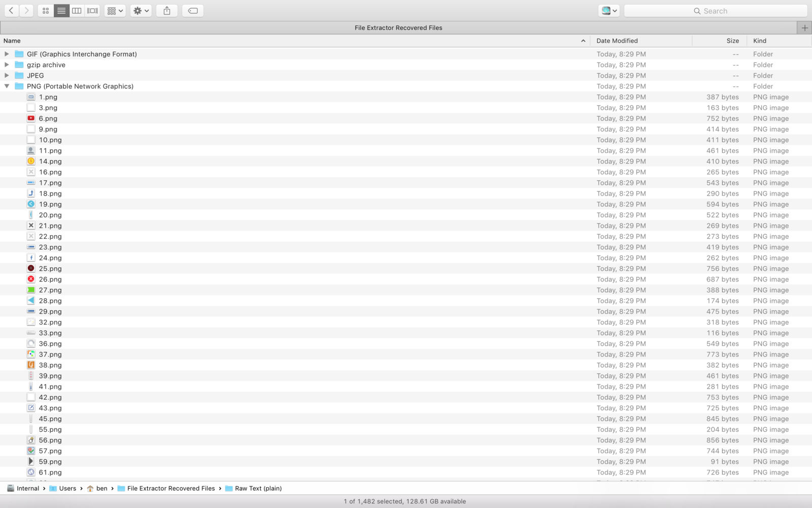Switch to icon view
This screenshot has height=508, width=812.
[46, 11]
